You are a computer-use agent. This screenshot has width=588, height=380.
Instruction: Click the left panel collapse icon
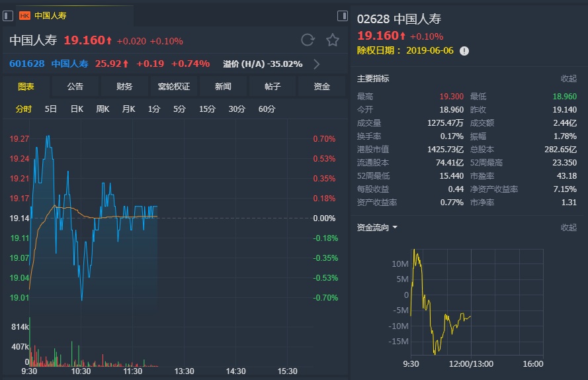tap(7, 15)
